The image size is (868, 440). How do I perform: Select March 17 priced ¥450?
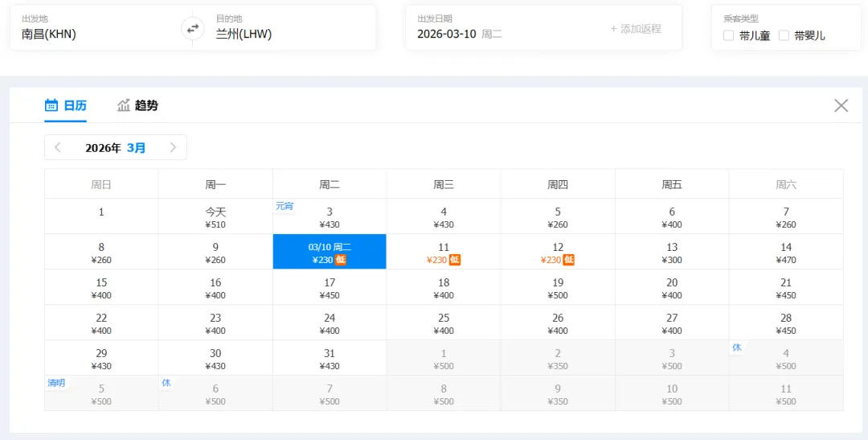(x=330, y=287)
